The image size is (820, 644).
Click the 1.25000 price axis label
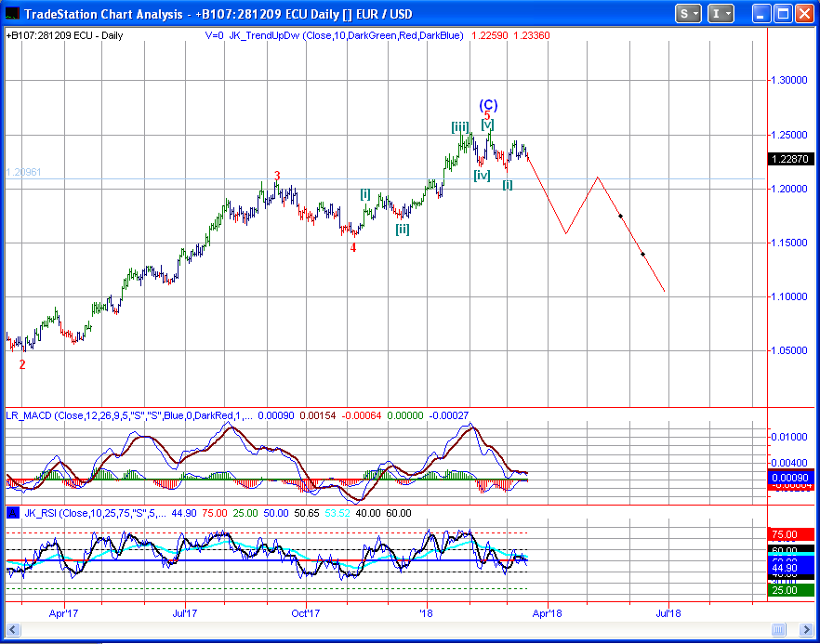[x=789, y=135]
